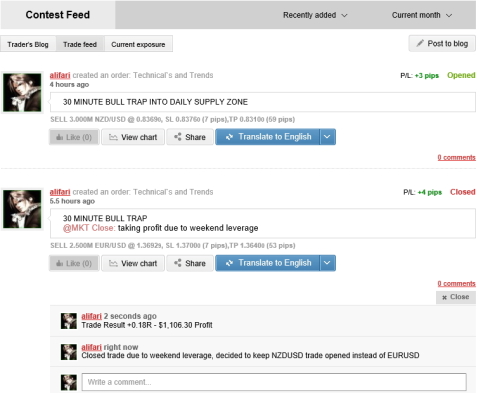
Task: Open View chart for NZD/USD trade
Action: pyautogui.click(x=133, y=137)
